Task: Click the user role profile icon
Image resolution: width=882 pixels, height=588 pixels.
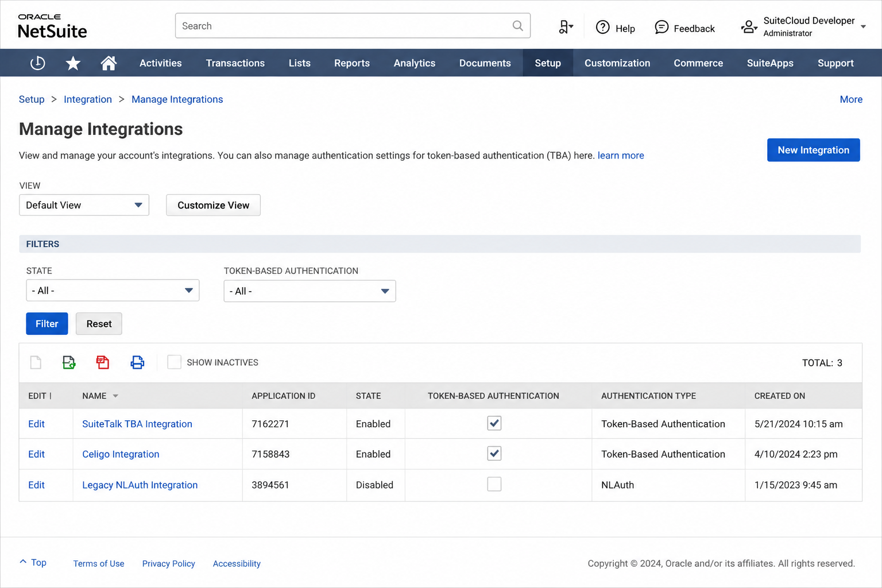Action: [749, 27]
